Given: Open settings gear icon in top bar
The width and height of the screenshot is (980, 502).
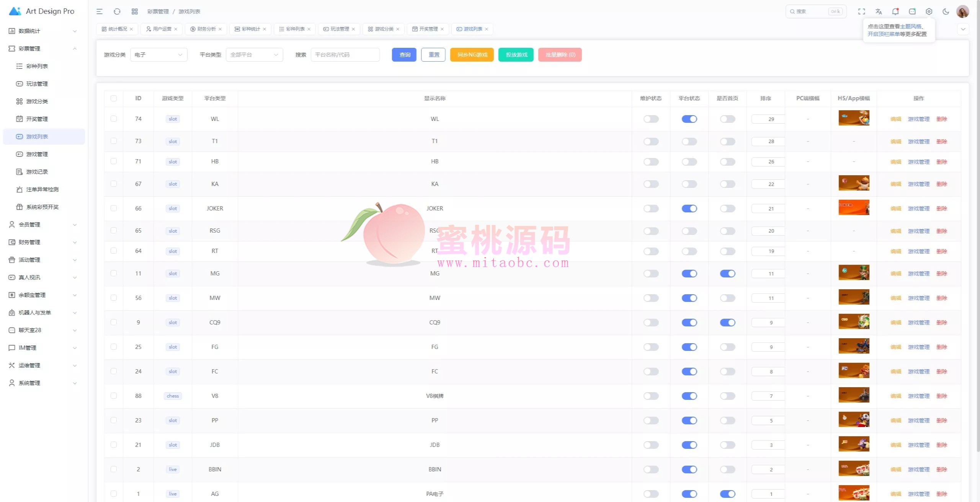Looking at the screenshot, I should 929,11.
